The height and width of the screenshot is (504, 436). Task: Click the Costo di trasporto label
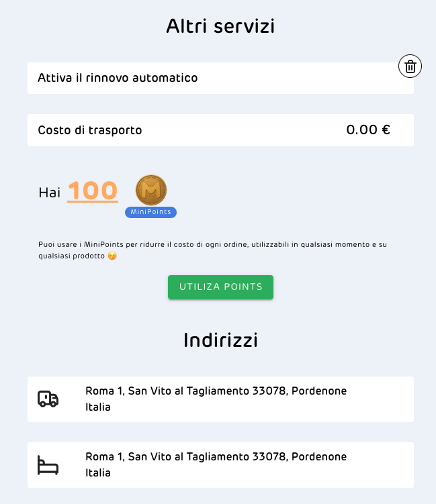point(90,130)
